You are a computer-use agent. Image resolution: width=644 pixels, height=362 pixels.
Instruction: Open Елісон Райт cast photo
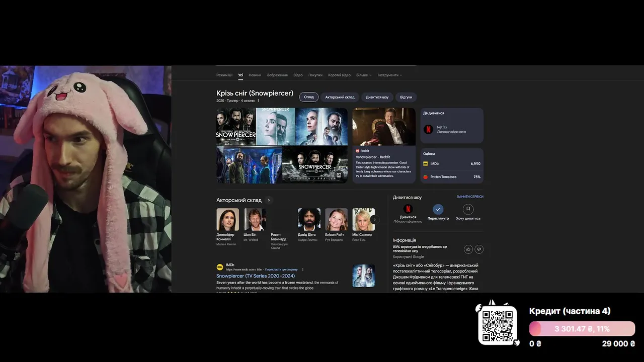click(336, 219)
